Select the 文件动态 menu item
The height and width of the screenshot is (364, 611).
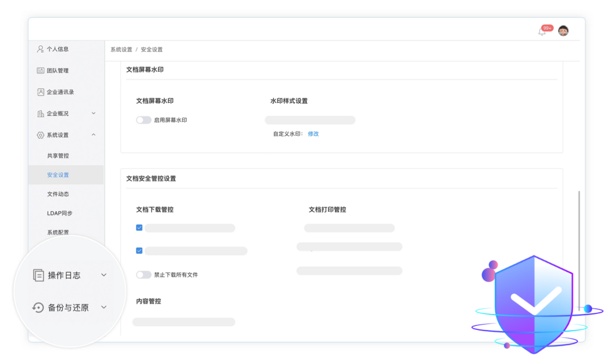pyautogui.click(x=58, y=194)
